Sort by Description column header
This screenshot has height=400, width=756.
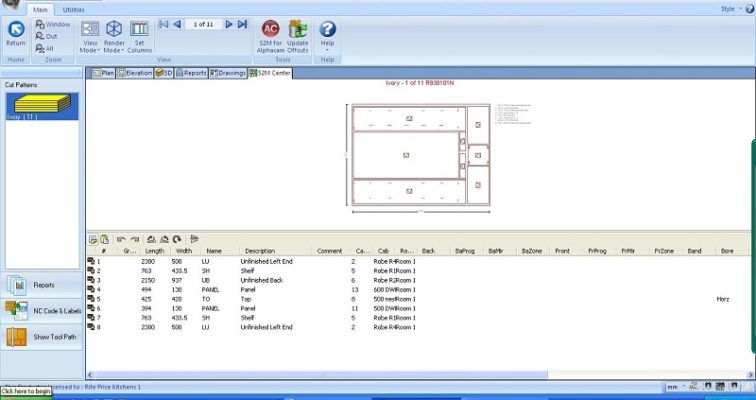tap(260, 251)
